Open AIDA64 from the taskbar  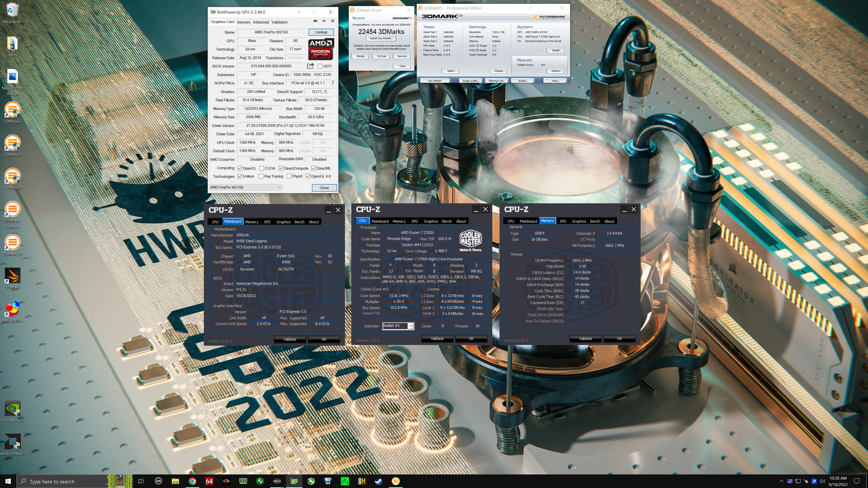tap(209, 481)
